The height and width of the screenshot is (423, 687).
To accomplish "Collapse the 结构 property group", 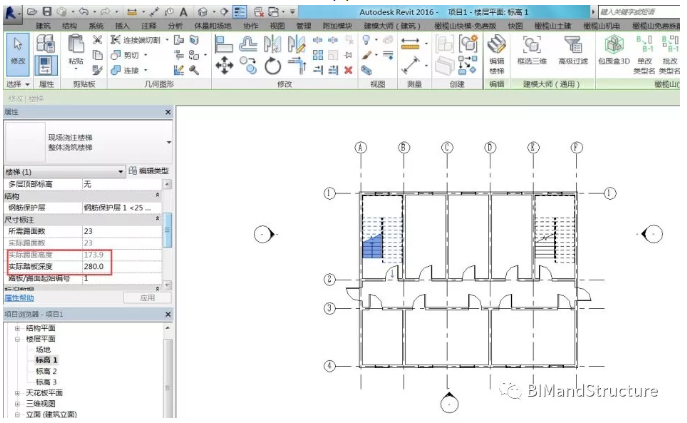I will point(158,195).
